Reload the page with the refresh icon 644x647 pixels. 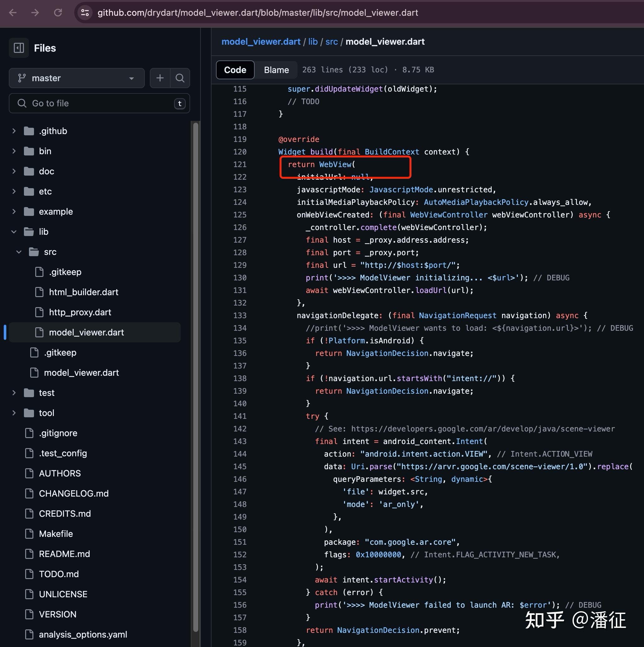coord(58,13)
